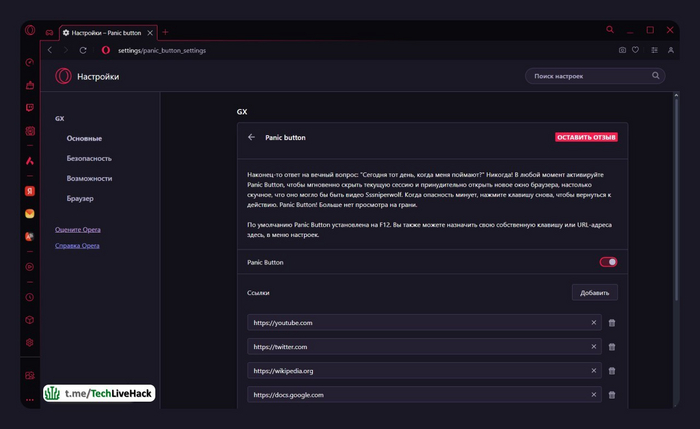
Task: Edit the https://wikipedia.org link field
Action: (x=424, y=371)
